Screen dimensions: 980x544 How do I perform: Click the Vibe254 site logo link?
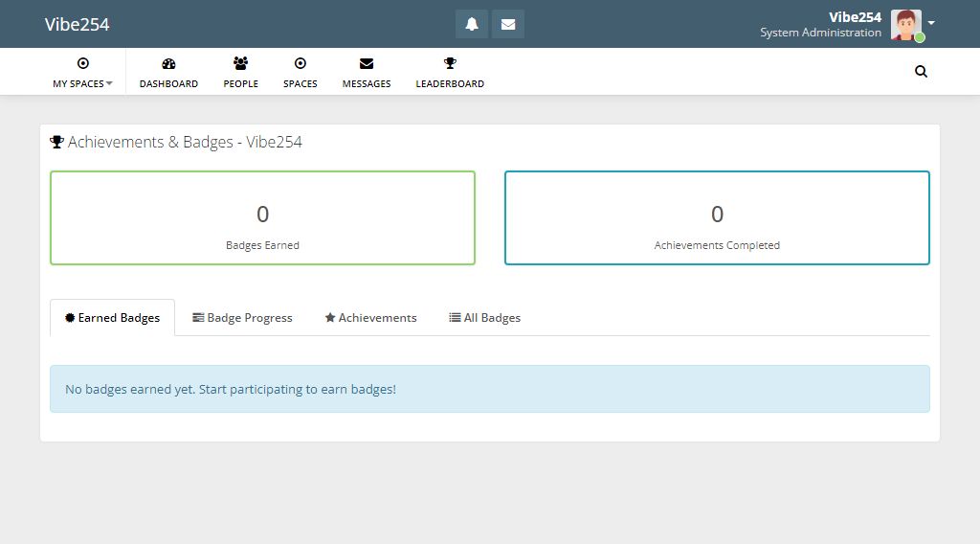pyautogui.click(x=77, y=24)
